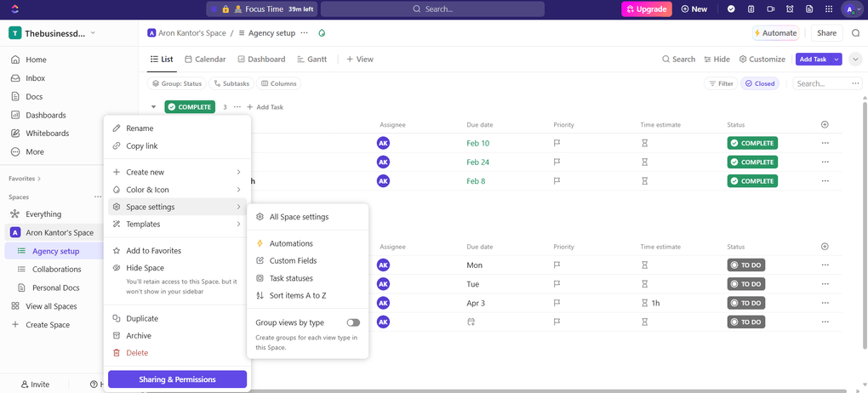Viewport: 868px width, 393px height.
Task: Open the apps grid icon
Action: click(829, 9)
